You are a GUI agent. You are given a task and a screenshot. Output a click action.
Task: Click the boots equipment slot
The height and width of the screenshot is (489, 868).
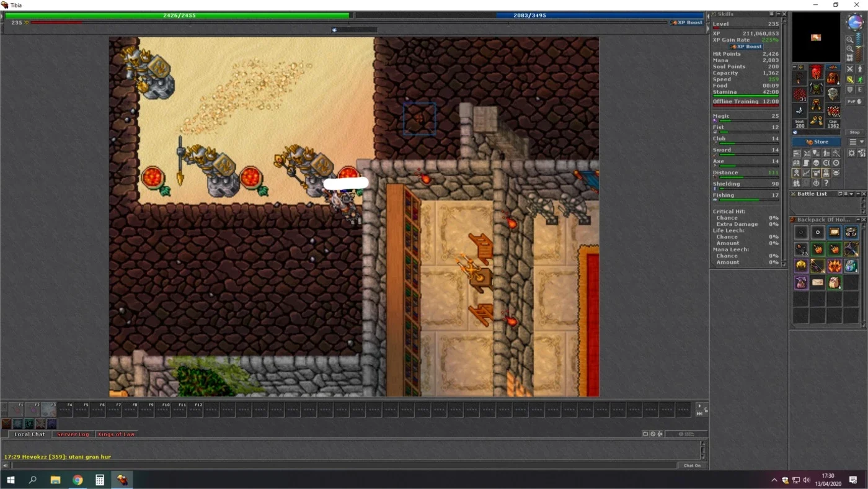pos(816,121)
